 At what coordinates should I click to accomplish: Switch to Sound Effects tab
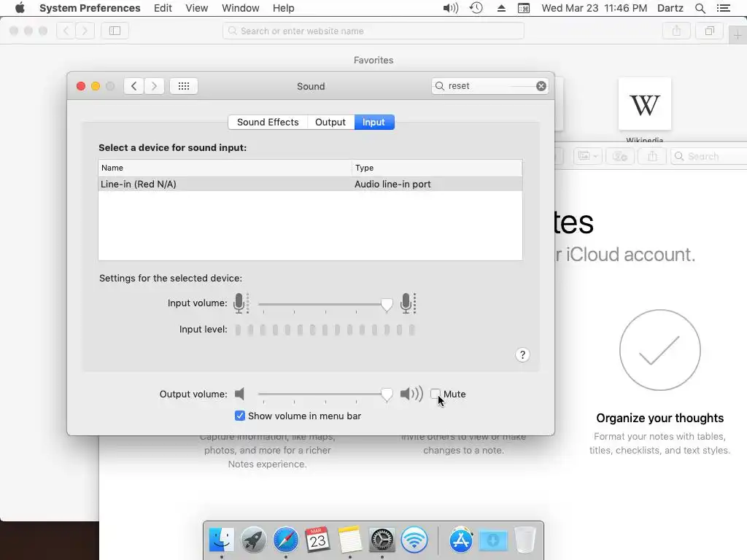pyautogui.click(x=268, y=122)
